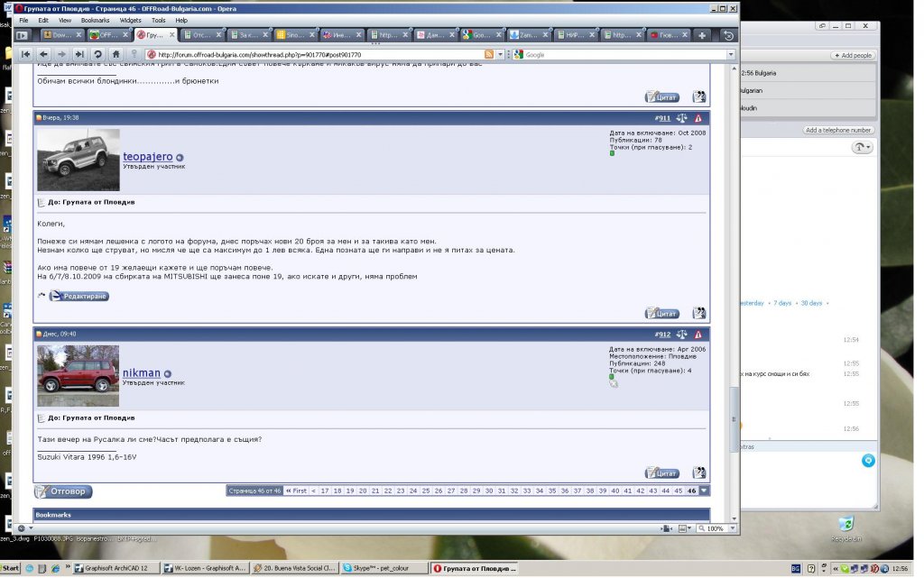The width and height of the screenshot is (924, 578).
Task: Open reputation scales icon on post #911
Action: click(x=682, y=118)
